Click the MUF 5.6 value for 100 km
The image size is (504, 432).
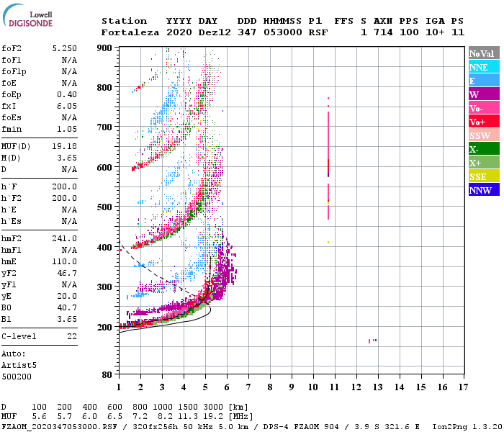click(x=39, y=417)
